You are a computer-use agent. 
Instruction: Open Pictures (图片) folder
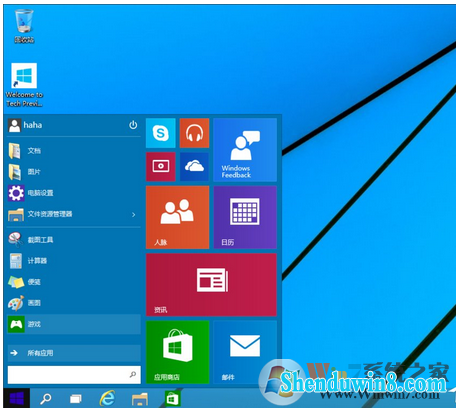pos(74,172)
